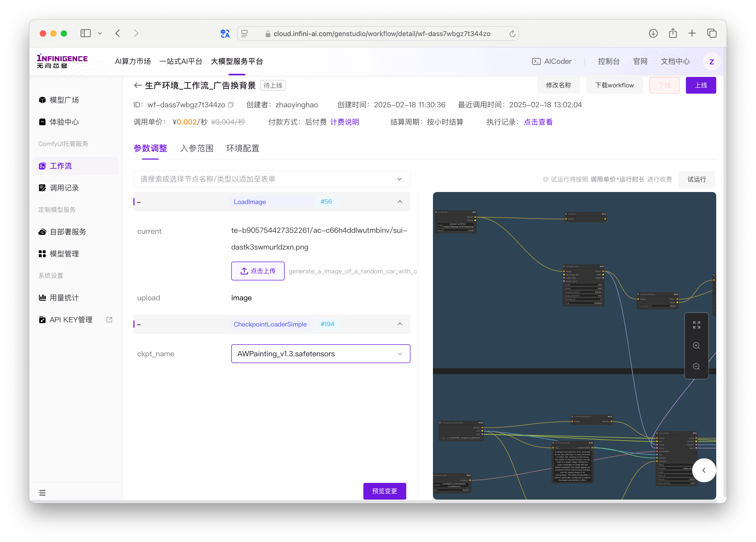
Task: Click 点击上传 upload button
Action: 258,271
